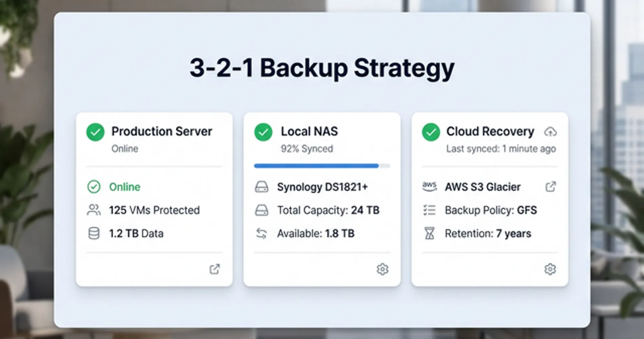This screenshot has height=339, width=644.
Task: Click the Online green checkmark indicator
Action: [94, 187]
